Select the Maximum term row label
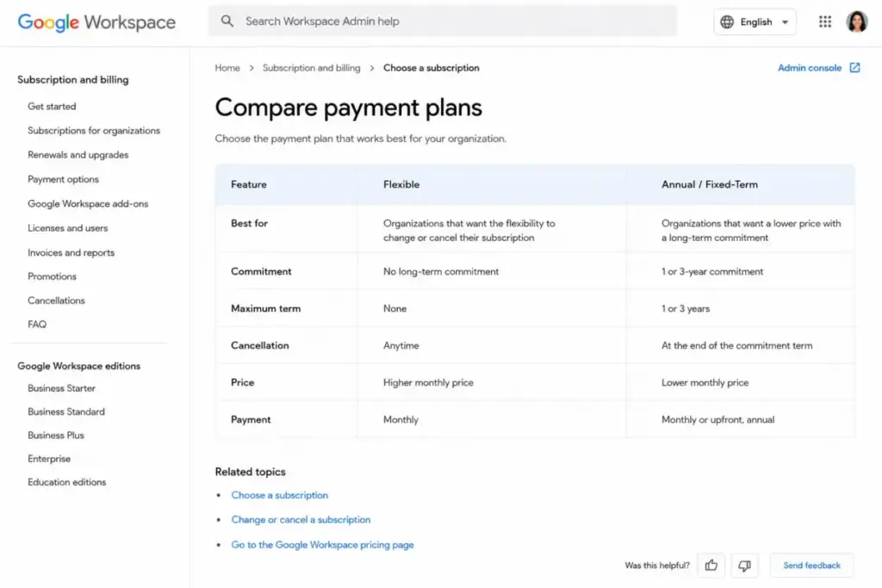The image size is (882, 588). pos(265,308)
